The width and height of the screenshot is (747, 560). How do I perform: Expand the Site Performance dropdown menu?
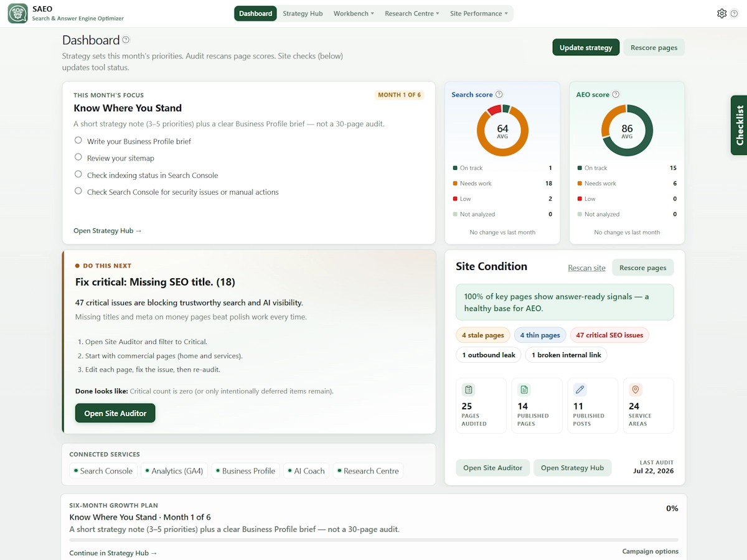pyautogui.click(x=479, y=13)
